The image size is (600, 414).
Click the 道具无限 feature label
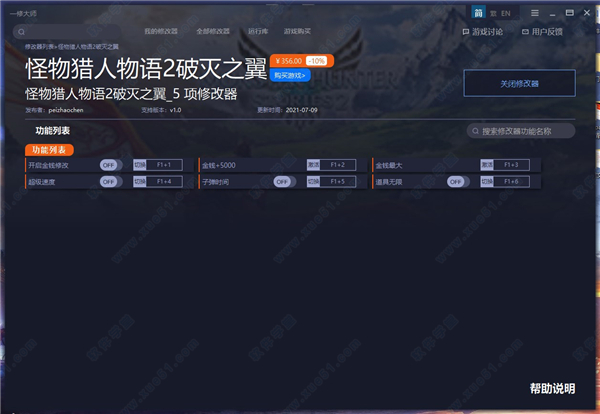(x=389, y=182)
